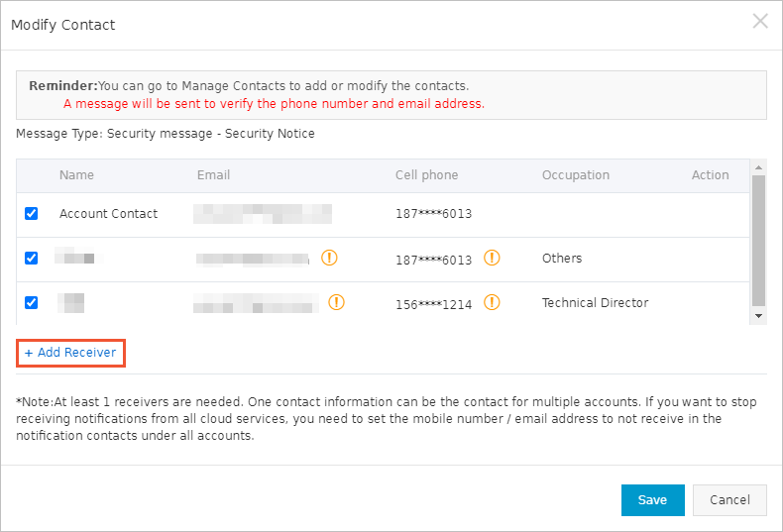The image size is (783, 532).
Task: Close the Modify Contact dialog
Action: click(760, 22)
